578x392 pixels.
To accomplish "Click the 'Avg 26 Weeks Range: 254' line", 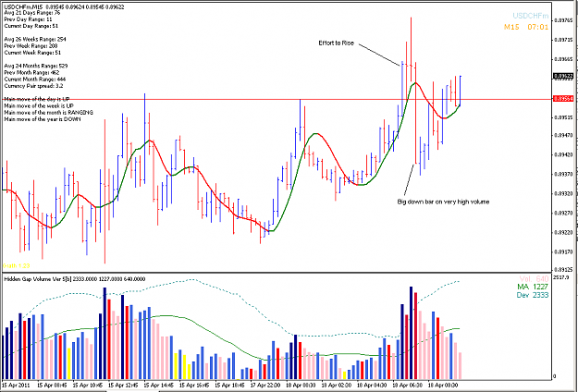I will coord(35,39).
